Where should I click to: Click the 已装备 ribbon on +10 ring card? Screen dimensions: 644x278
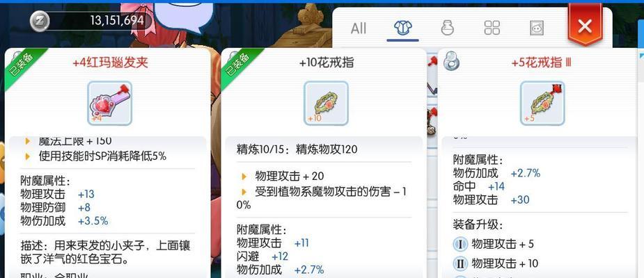240,67
